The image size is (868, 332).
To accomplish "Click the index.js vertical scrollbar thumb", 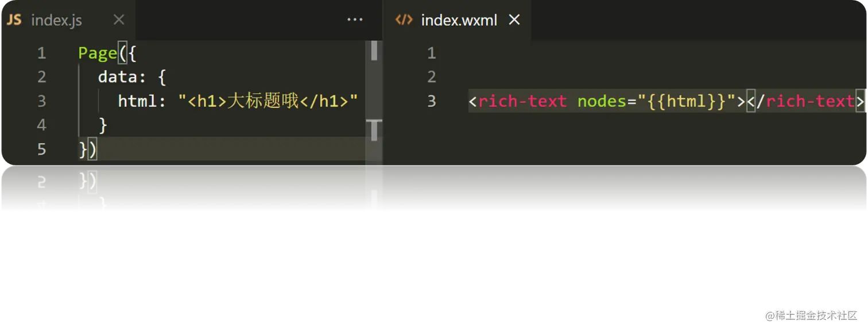I will pyautogui.click(x=374, y=51).
